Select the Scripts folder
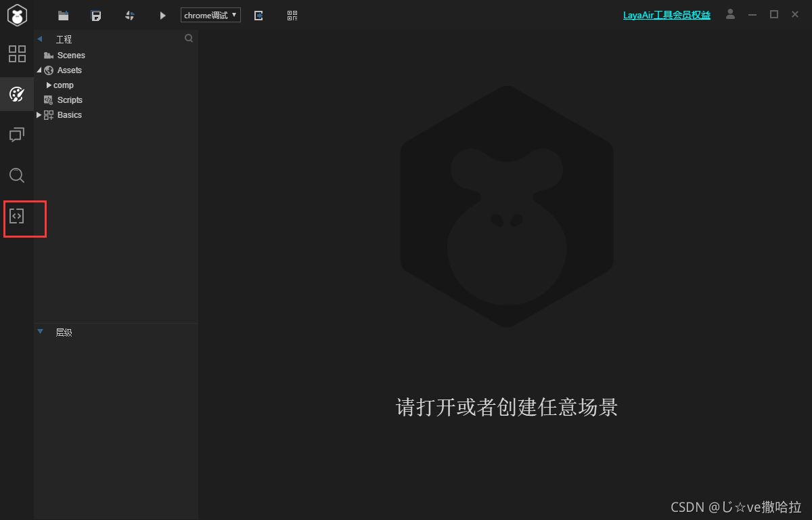The height and width of the screenshot is (520, 812). click(x=70, y=100)
